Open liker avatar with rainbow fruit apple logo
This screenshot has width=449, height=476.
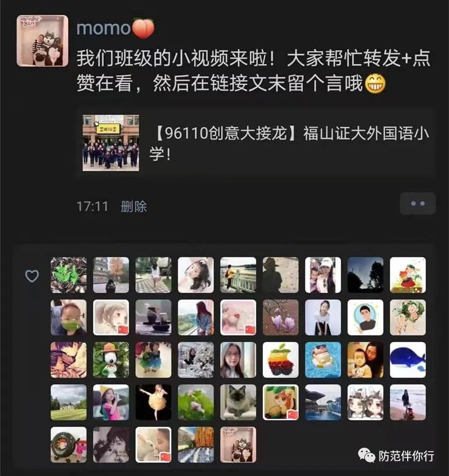(280, 360)
